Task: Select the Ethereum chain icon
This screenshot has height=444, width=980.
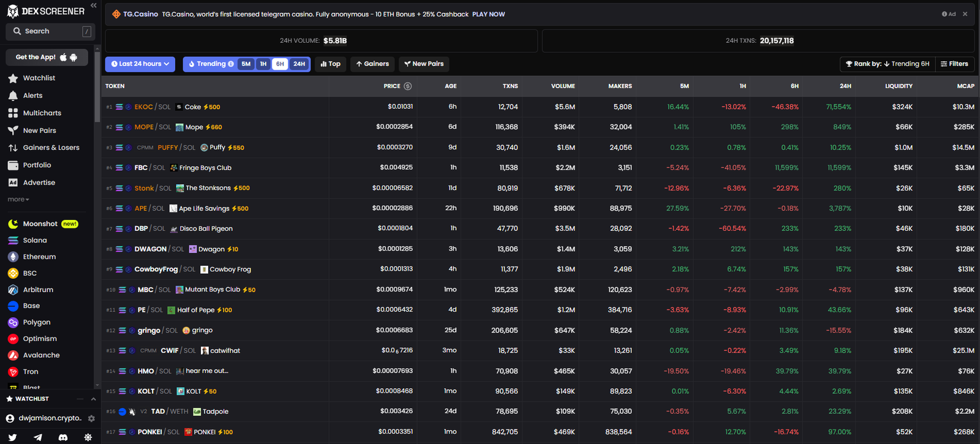Action: 13,257
